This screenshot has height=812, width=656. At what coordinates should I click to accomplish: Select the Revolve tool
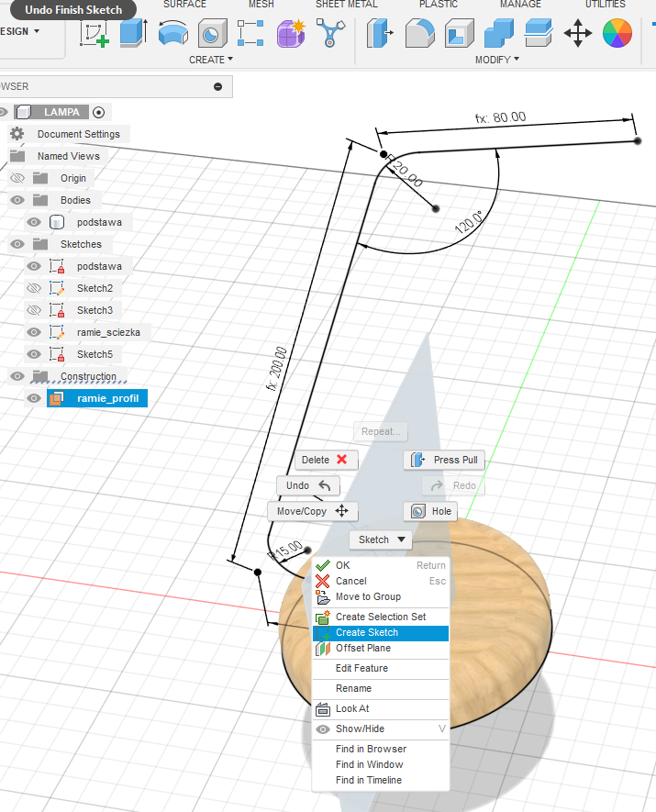pos(172,33)
